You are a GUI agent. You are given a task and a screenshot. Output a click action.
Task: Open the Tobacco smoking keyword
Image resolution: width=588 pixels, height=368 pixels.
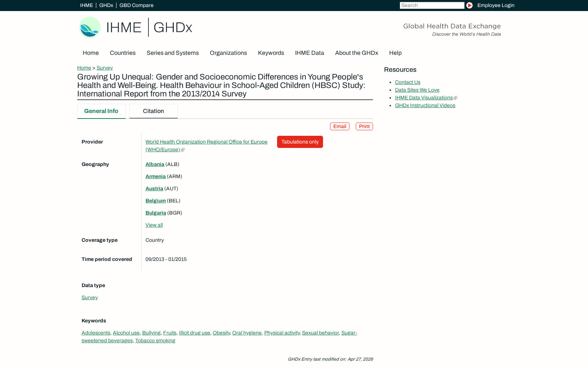tap(155, 341)
